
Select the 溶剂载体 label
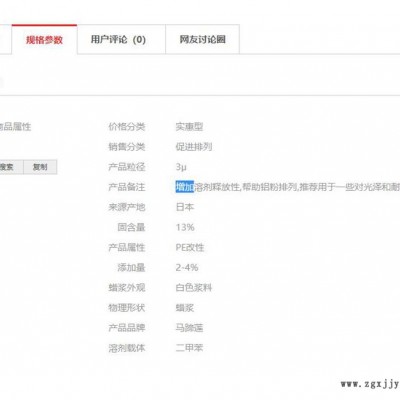click(127, 348)
